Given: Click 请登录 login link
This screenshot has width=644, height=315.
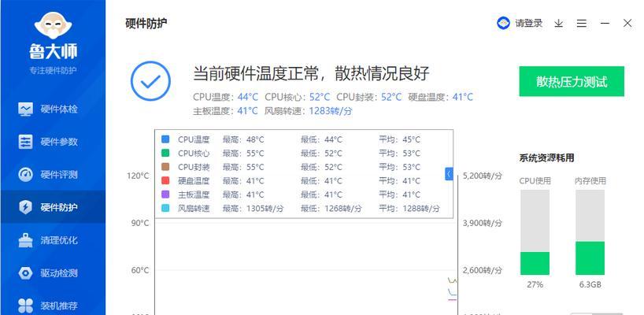Looking at the screenshot, I should pyautogui.click(x=529, y=24).
